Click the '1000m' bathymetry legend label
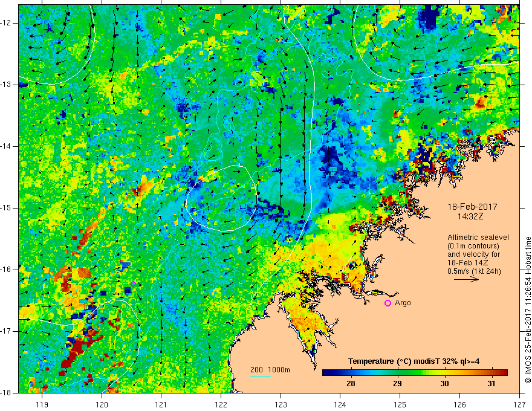The height and width of the screenshot is (411, 532). click(279, 370)
